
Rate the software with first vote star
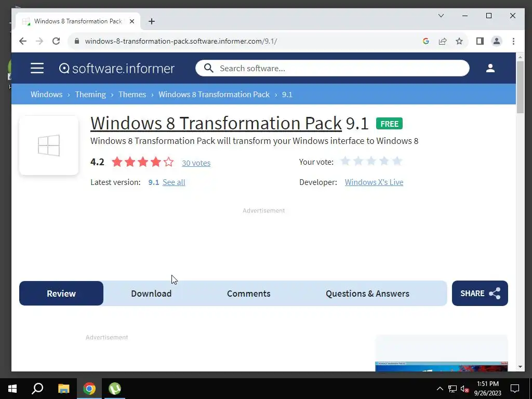pos(345,161)
